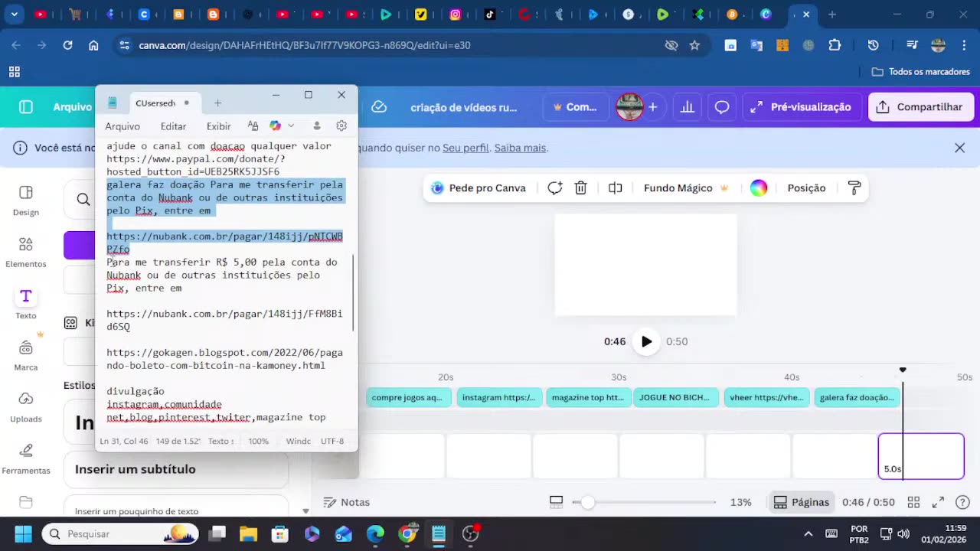Image resolution: width=980 pixels, height=551 pixels.
Task: Click the Notepad vertical scrollbar
Action: (353, 293)
